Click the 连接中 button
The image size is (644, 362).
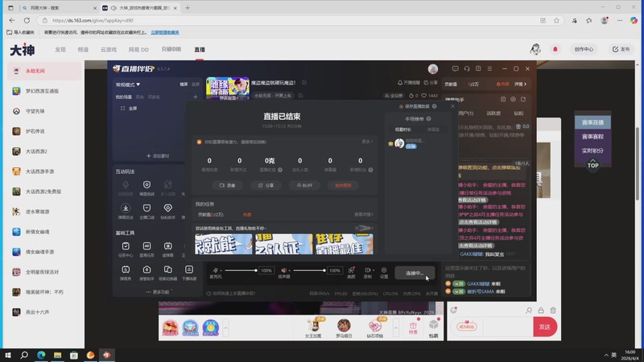point(415,273)
